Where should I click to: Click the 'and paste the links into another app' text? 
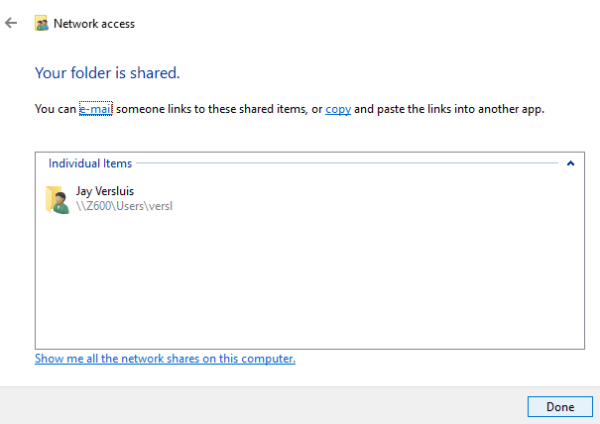pos(449,109)
